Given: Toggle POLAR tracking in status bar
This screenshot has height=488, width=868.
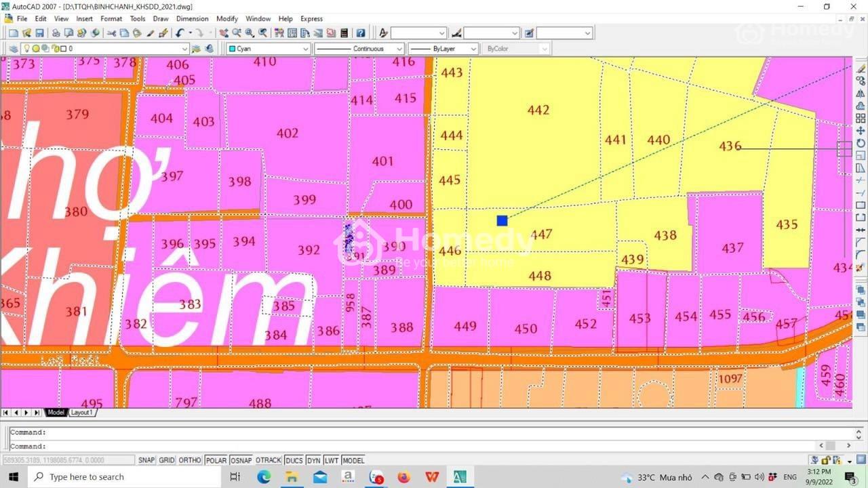Looking at the screenshot, I should pos(216,460).
